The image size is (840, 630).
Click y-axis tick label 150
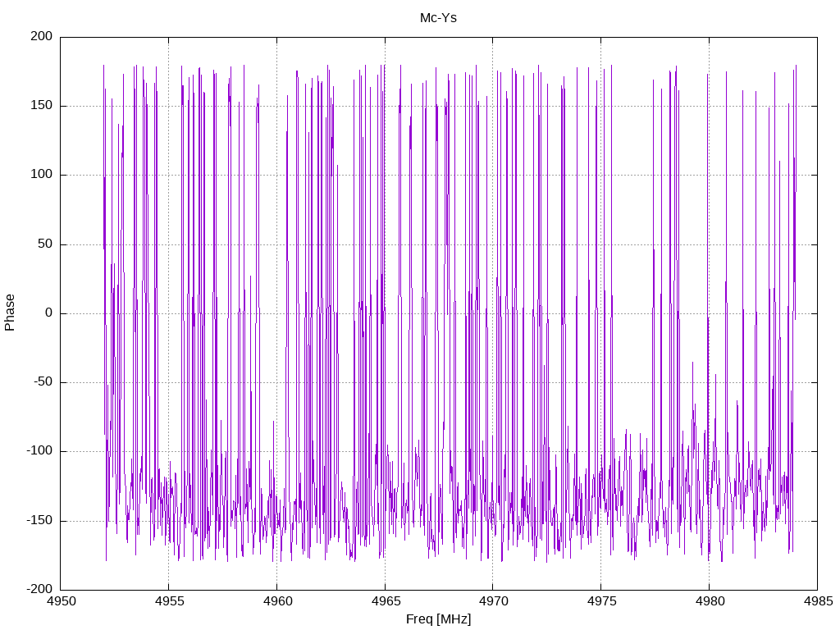(x=42, y=105)
